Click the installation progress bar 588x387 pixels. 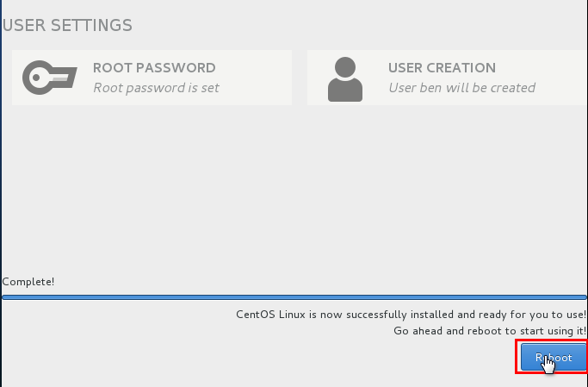(x=294, y=296)
